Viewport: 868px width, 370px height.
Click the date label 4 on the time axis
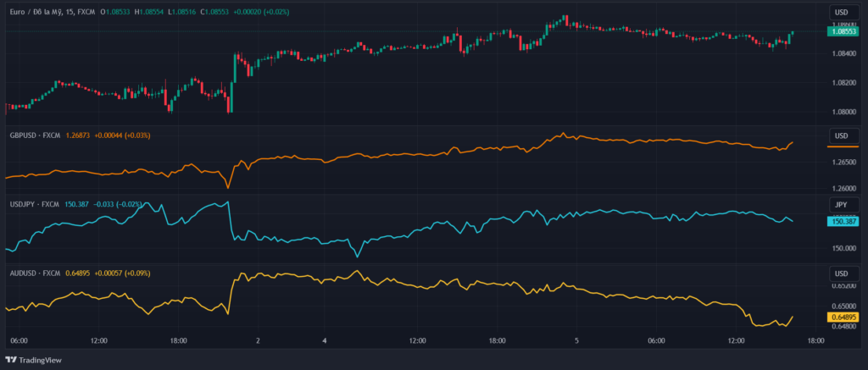tap(325, 340)
